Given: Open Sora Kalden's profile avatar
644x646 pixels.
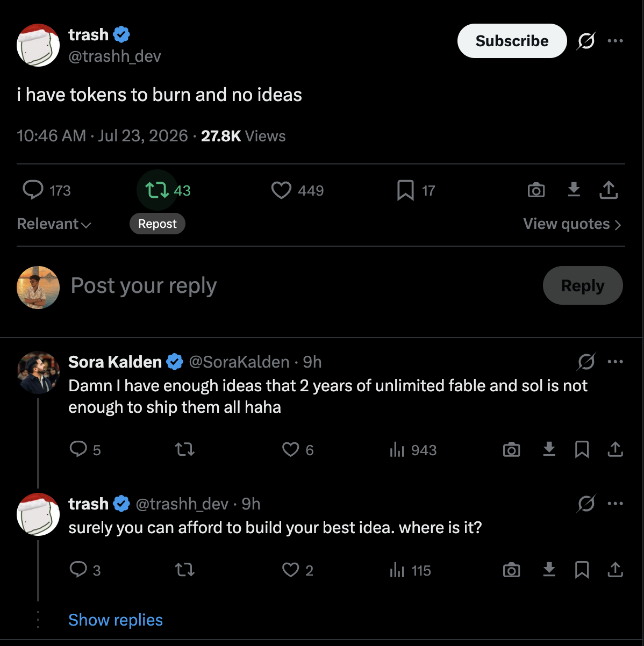Looking at the screenshot, I should point(38,372).
